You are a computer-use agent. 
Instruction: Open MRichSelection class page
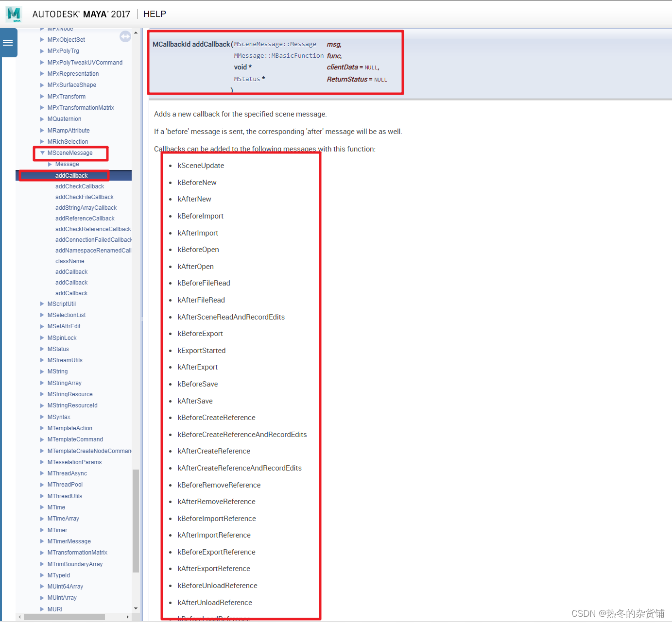click(x=68, y=142)
